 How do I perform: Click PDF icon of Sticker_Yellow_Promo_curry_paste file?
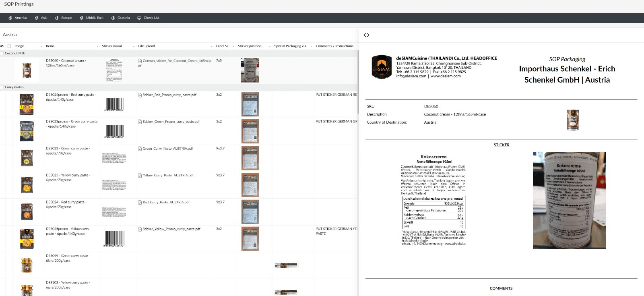[140, 229]
